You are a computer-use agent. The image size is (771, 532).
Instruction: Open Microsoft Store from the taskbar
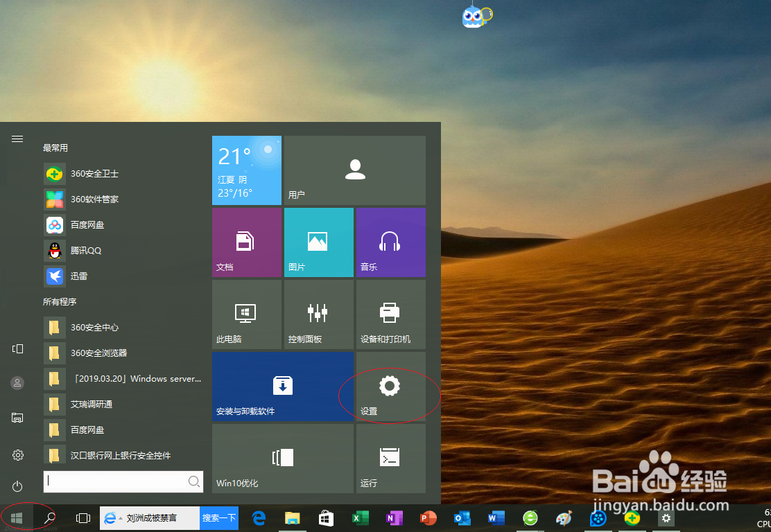[x=326, y=517]
